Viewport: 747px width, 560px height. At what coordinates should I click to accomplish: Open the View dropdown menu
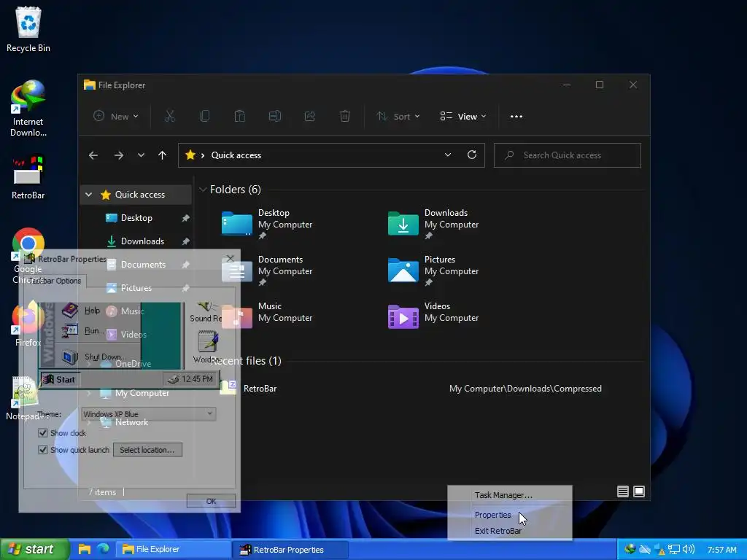(x=463, y=116)
